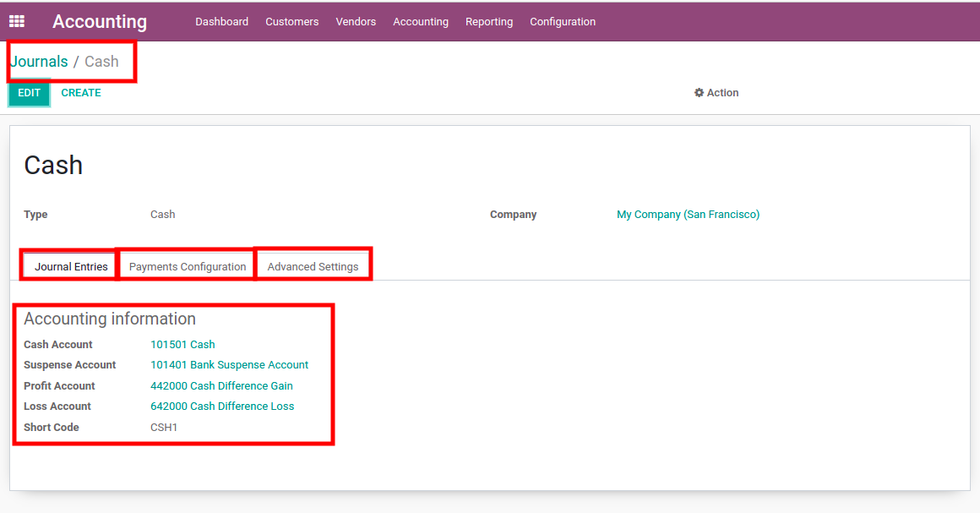Open 642000 Cash Difference Loss account

pyautogui.click(x=222, y=407)
